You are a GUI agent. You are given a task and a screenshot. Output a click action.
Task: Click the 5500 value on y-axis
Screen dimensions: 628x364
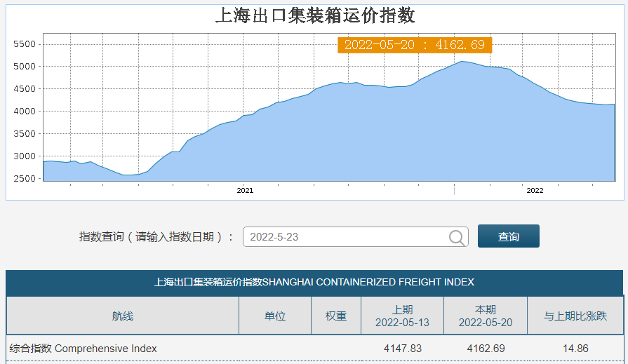tap(24, 44)
